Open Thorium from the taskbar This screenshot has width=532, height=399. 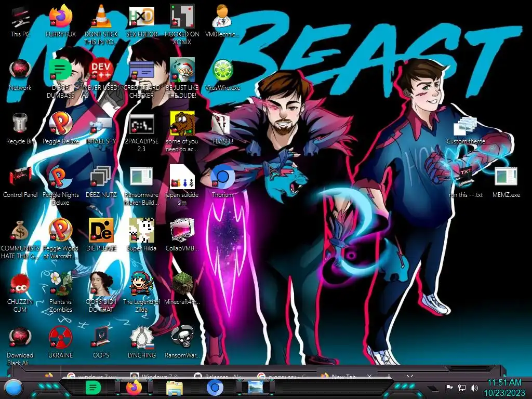coord(215,388)
